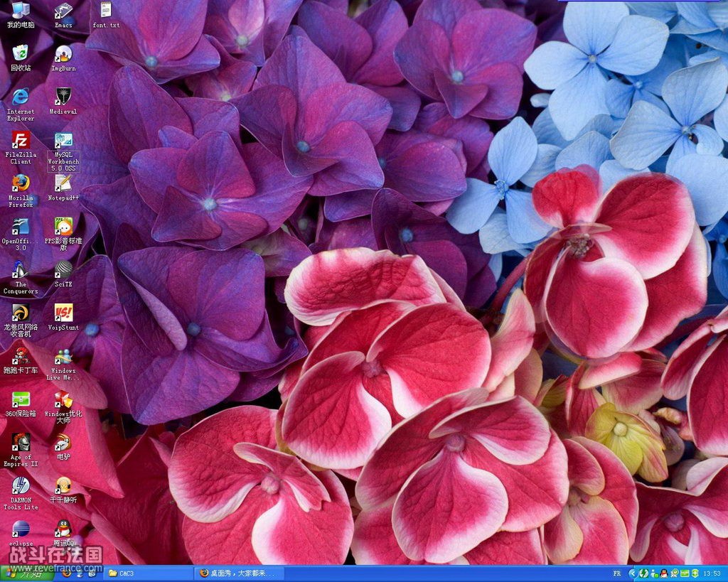Click the 13:53 system clock
Image resolution: width=728 pixels, height=582 pixels.
[712, 573]
